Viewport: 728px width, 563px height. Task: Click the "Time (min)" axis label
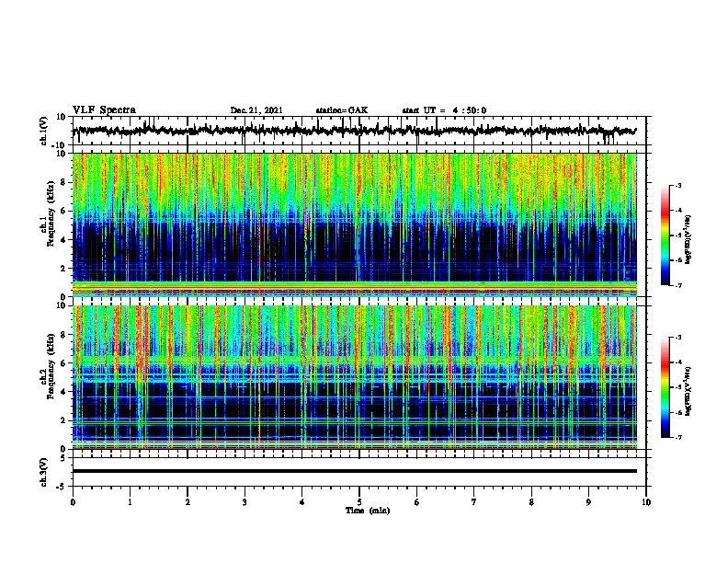[x=368, y=511]
